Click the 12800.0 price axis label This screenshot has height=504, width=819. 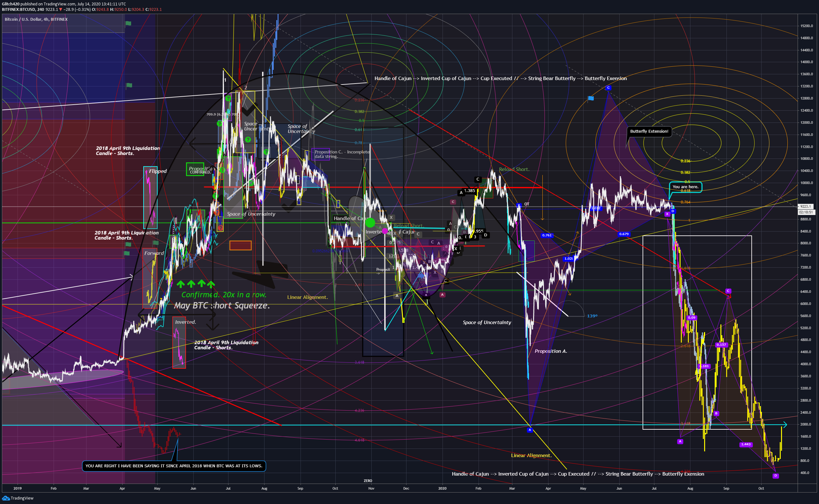pyautogui.click(x=807, y=98)
